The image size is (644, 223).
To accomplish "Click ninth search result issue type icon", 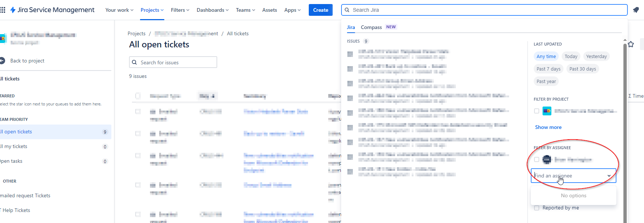I will click(350, 172).
